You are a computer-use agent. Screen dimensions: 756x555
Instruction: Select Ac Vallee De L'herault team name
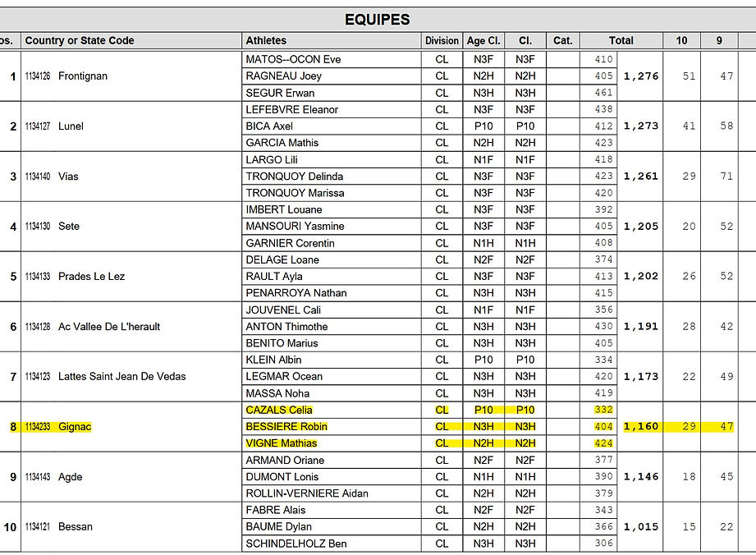(109, 327)
